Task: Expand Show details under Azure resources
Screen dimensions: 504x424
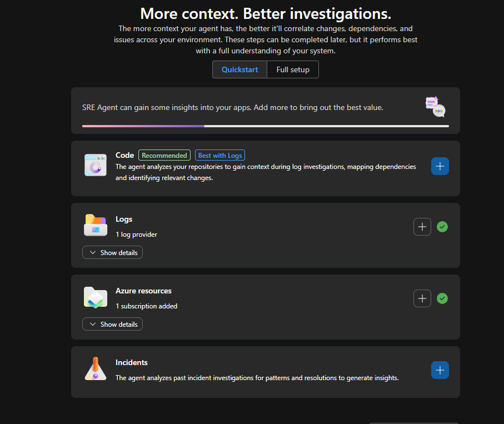Action: (x=112, y=324)
